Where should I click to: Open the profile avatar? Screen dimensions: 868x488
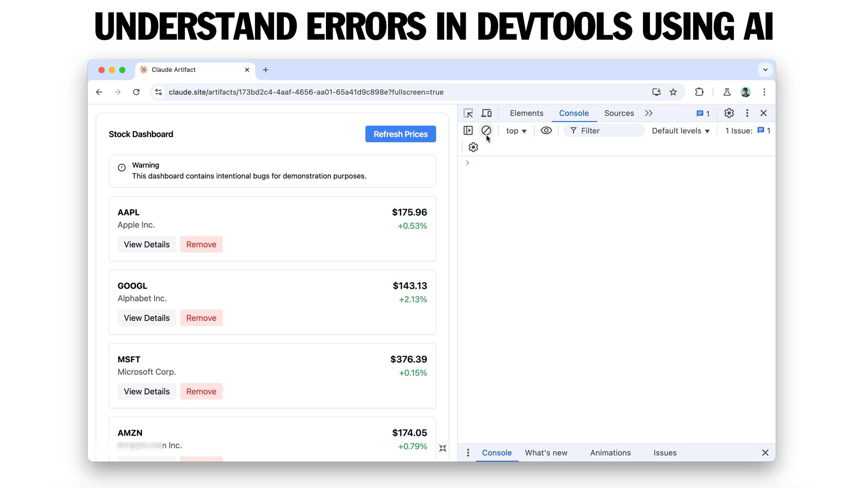(x=745, y=92)
